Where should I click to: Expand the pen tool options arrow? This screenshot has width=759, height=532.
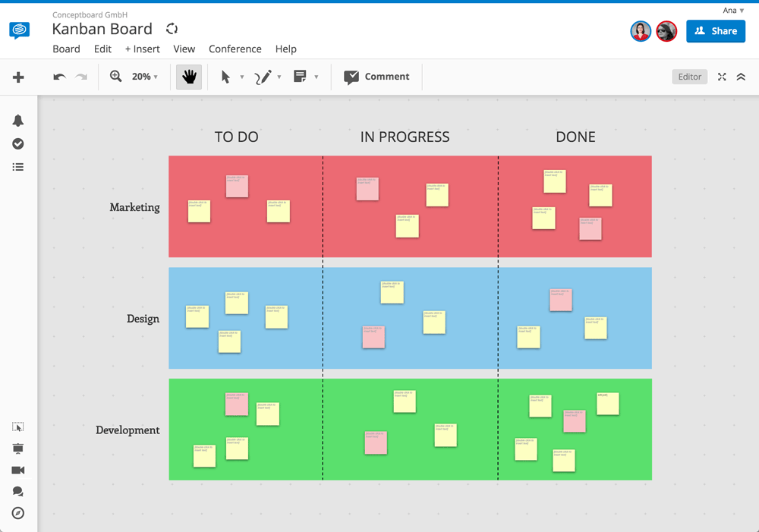click(279, 77)
